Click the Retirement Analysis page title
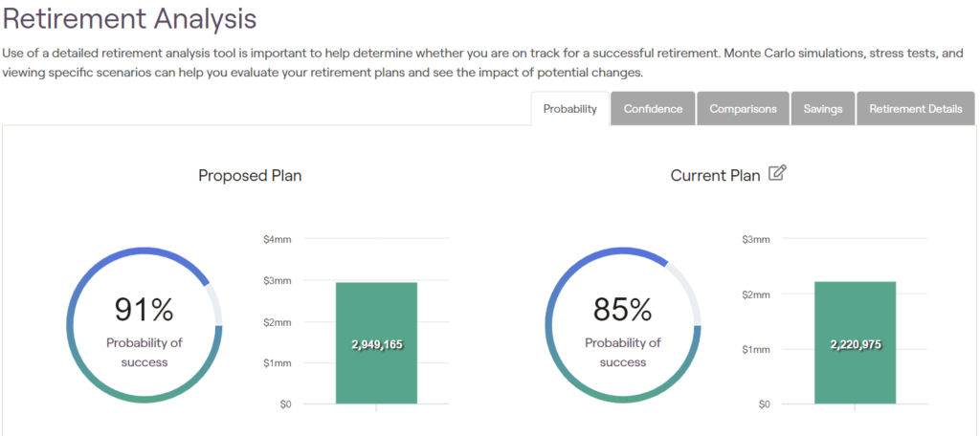The image size is (980, 436). (130, 18)
